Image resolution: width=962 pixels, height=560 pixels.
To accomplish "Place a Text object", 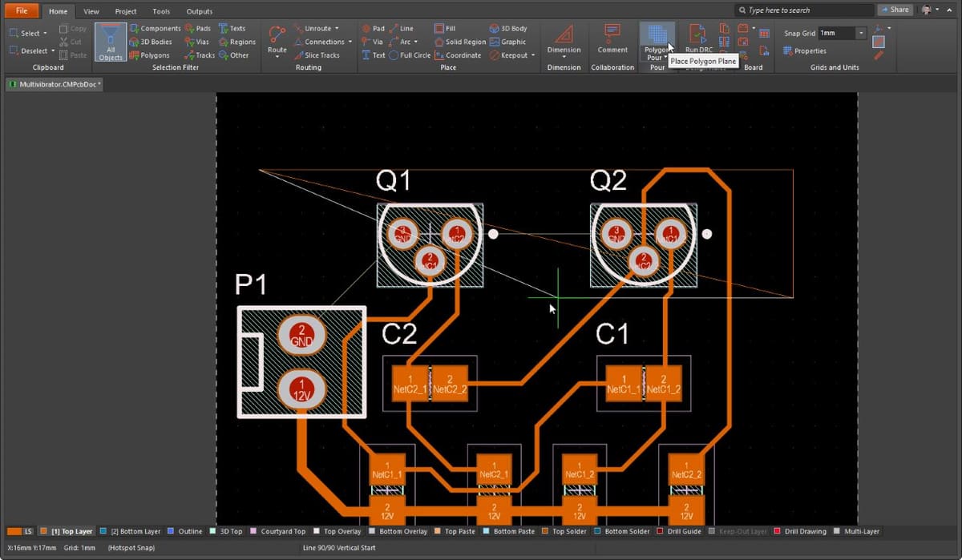I will (x=373, y=55).
